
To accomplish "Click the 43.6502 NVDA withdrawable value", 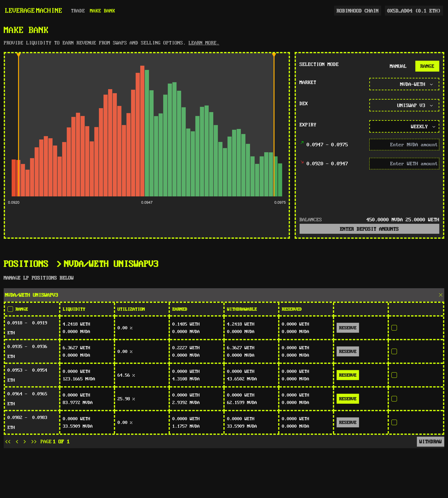I will (242, 379).
